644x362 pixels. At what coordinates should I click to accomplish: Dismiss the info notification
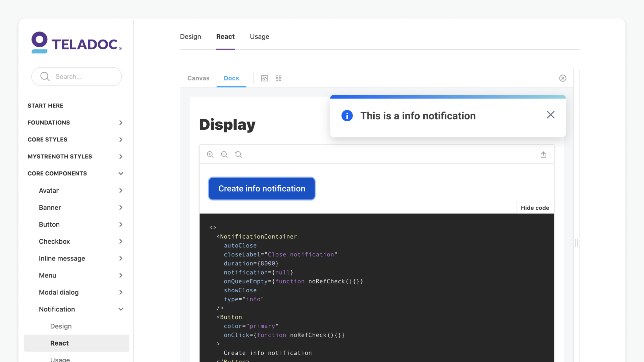pyautogui.click(x=550, y=115)
